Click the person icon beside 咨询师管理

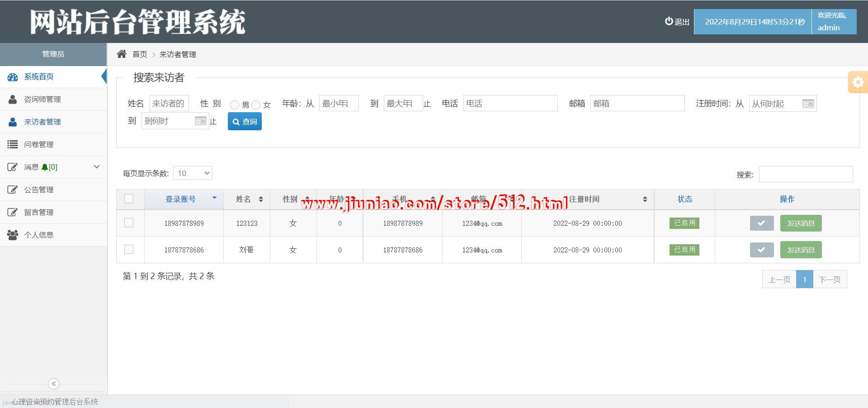point(13,99)
